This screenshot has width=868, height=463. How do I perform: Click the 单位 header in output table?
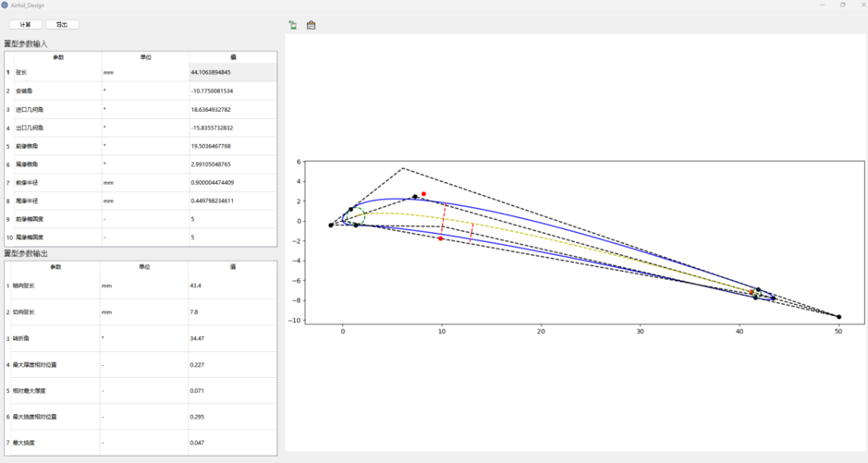(145, 267)
